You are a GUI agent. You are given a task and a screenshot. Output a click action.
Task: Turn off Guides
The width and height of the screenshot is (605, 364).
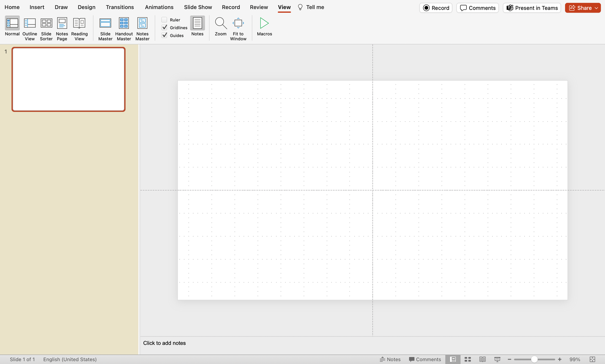(x=164, y=35)
